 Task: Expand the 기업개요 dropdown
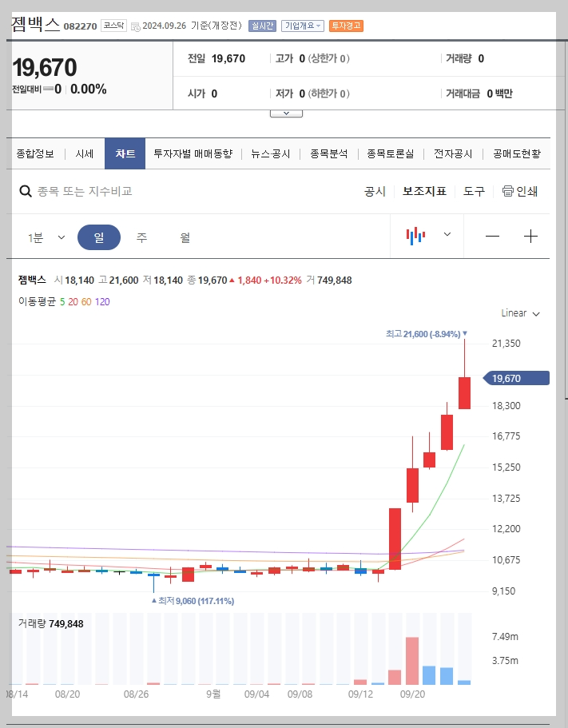[x=303, y=25]
